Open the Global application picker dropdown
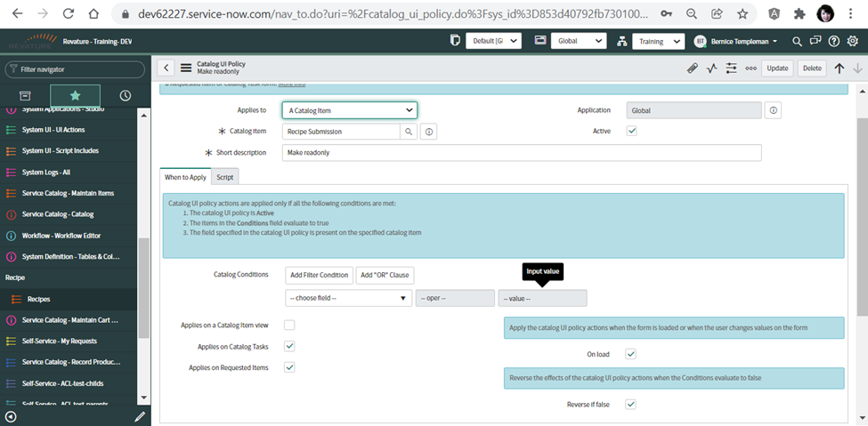Screen dimensions: 868x426 (579, 41)
